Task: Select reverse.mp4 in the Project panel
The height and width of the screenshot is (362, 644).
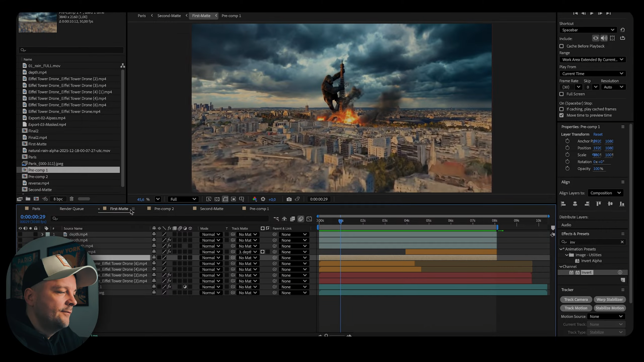Action: [39, 183]
